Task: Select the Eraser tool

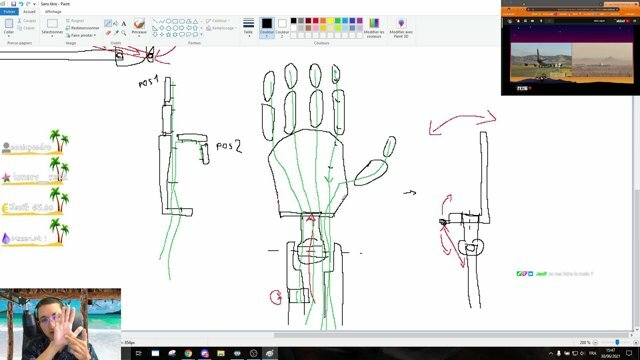Action: [108, 32]
